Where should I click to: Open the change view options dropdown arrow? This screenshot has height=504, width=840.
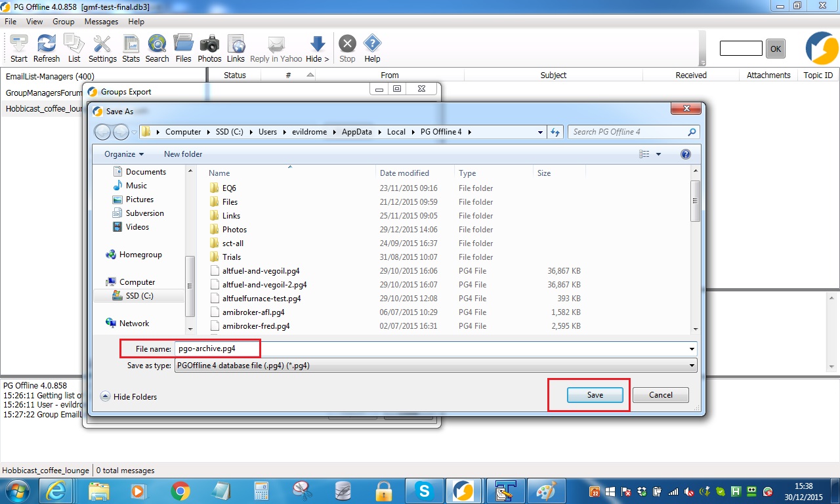658,154
